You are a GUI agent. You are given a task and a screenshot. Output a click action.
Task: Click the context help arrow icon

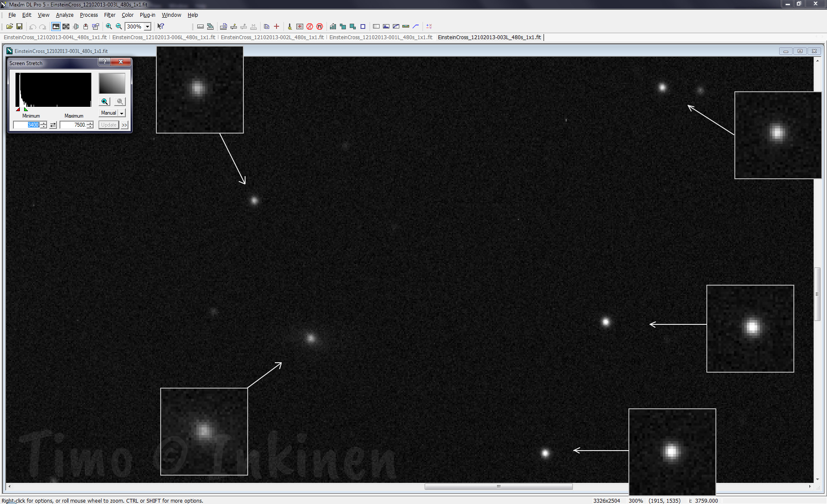click(x=161, y=26)
